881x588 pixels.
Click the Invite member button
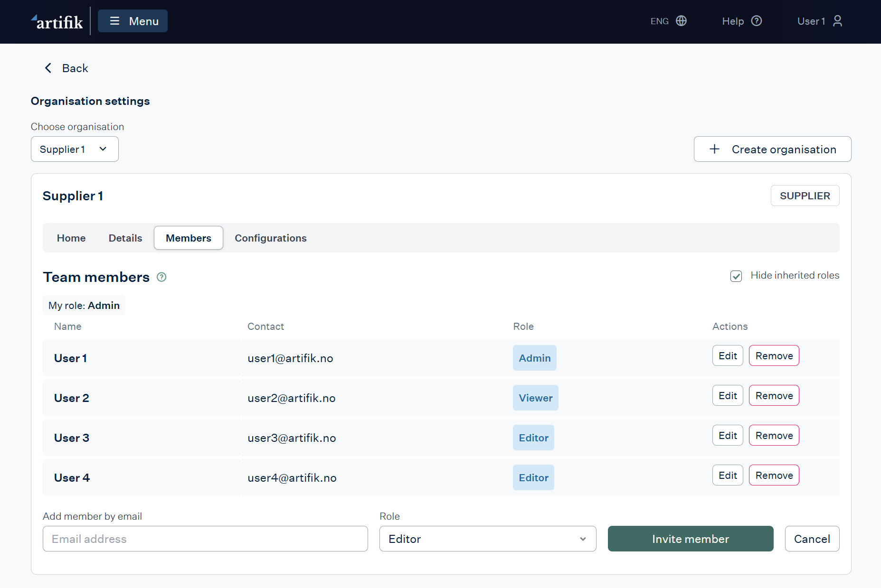pos(691,539)
